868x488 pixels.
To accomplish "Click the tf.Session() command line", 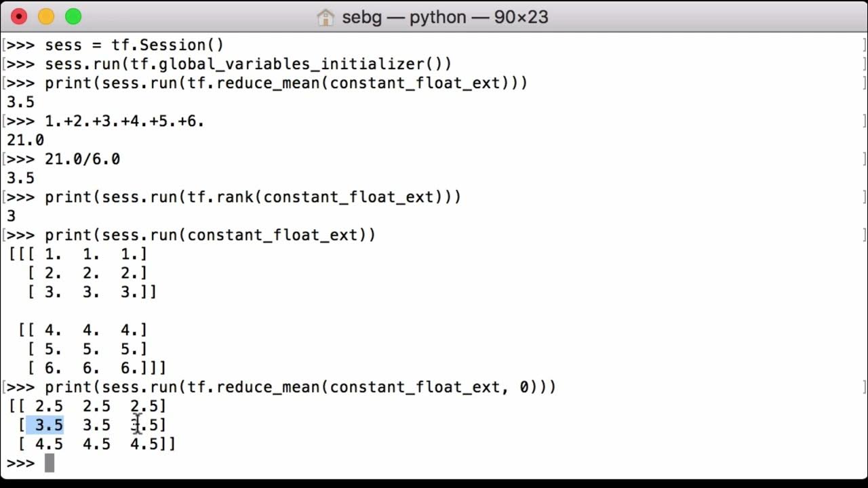I will point(134,45).
